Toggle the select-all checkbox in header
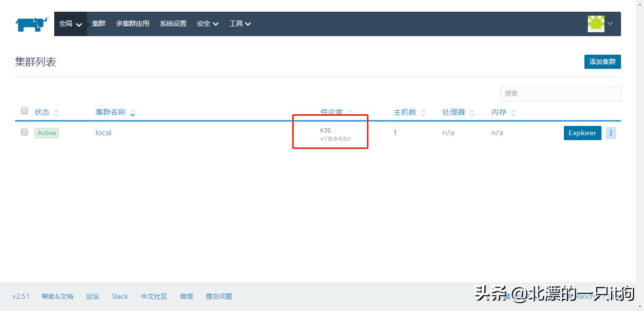This screenshot has width=644, height=311. (x=24, y=111)
